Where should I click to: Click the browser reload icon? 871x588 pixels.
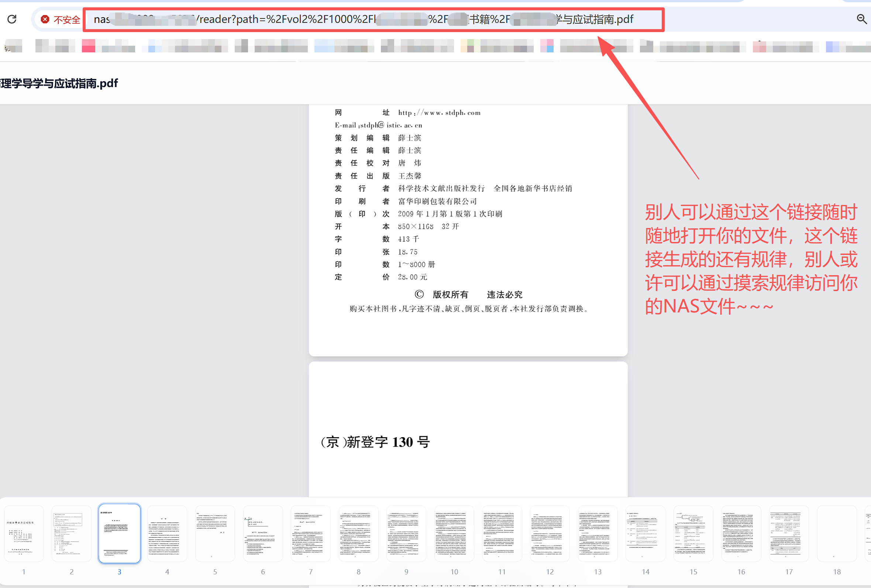coord(12,19)
